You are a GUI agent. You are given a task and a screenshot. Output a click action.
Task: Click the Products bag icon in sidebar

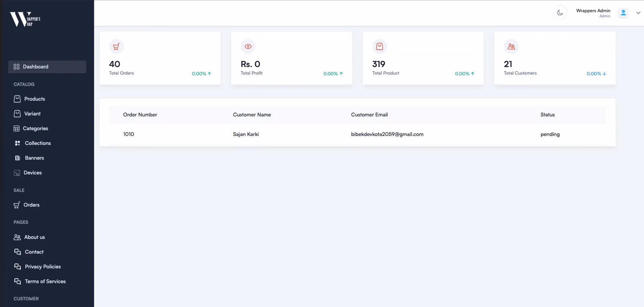pos(17,99)
